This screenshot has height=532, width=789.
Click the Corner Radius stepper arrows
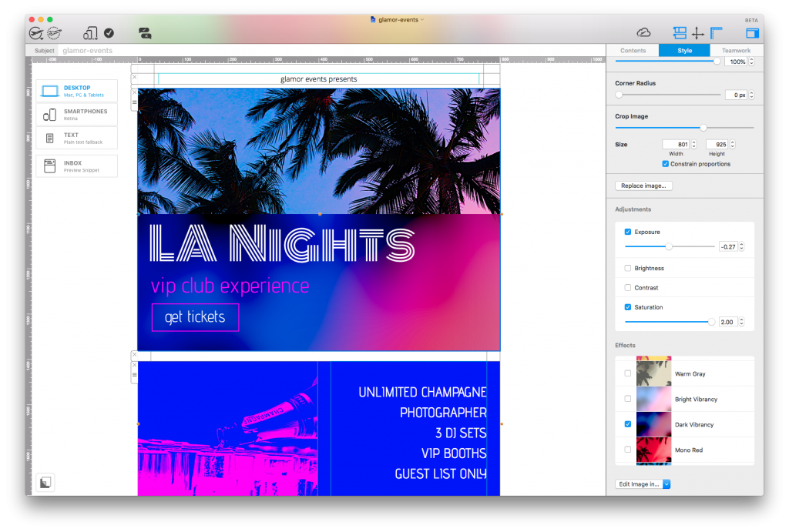tap(751, 95)
